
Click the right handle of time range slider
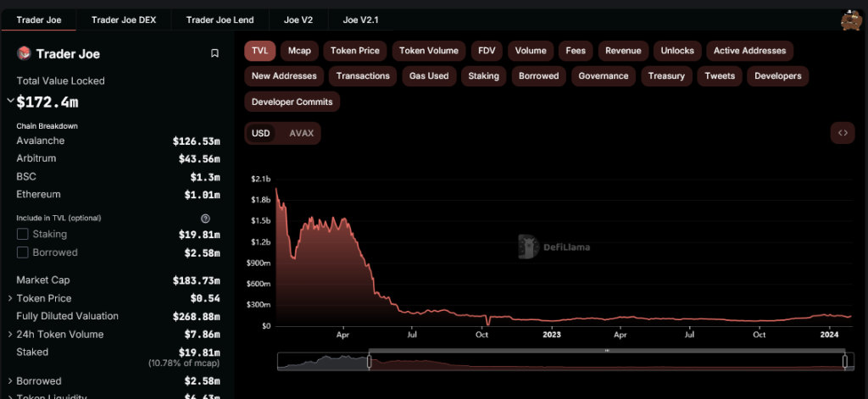click(x=845, y=362)
